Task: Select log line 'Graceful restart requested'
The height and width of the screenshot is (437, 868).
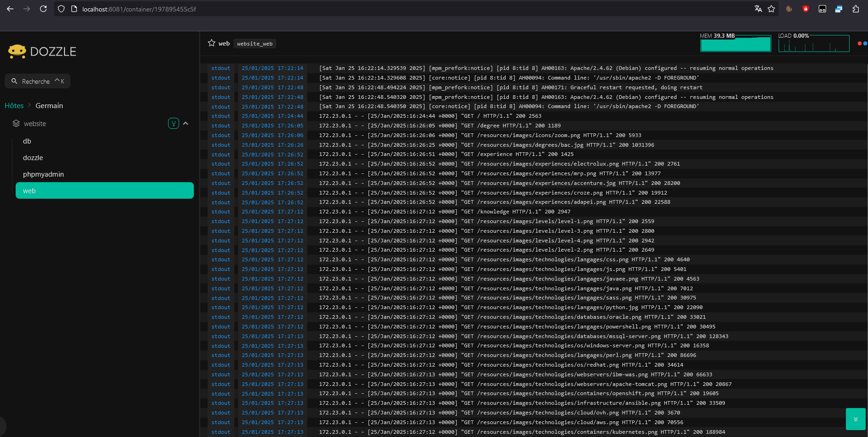Action: pyautogui.click(x=534, y=87)
